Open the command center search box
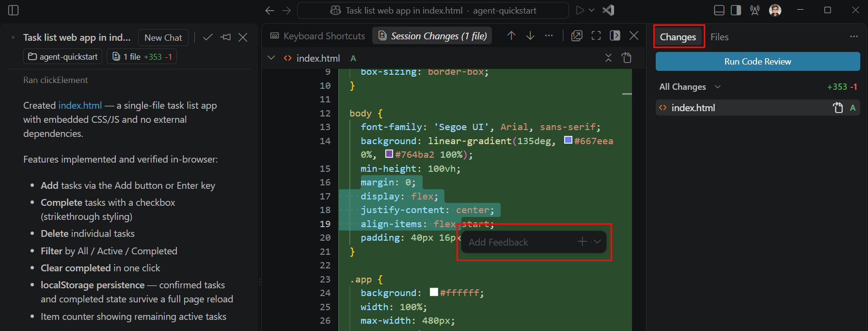Screen dimensions: 868x331 coord(433,10)
